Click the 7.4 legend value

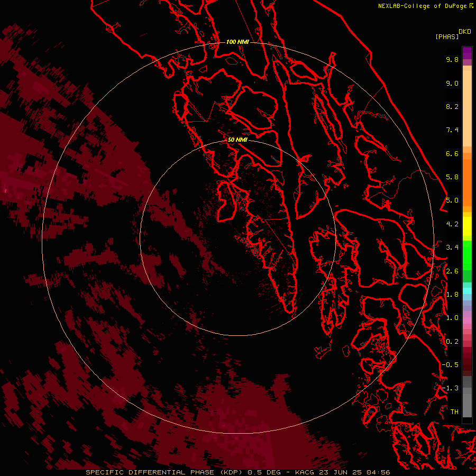tap(452, 130)
